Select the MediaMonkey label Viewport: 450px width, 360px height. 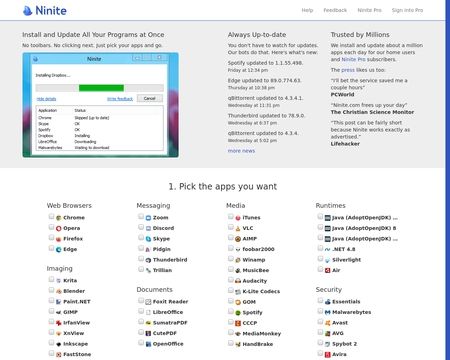coord(262,334)
